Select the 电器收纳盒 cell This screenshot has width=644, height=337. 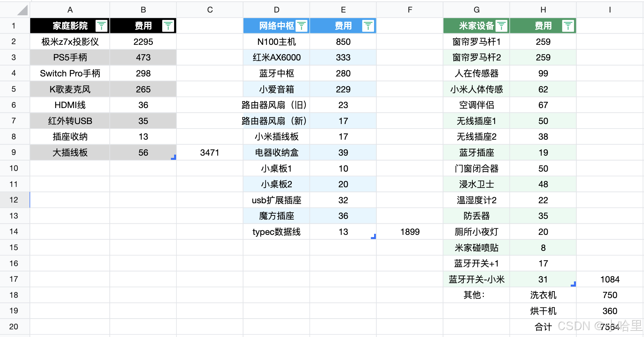[276, 153]
